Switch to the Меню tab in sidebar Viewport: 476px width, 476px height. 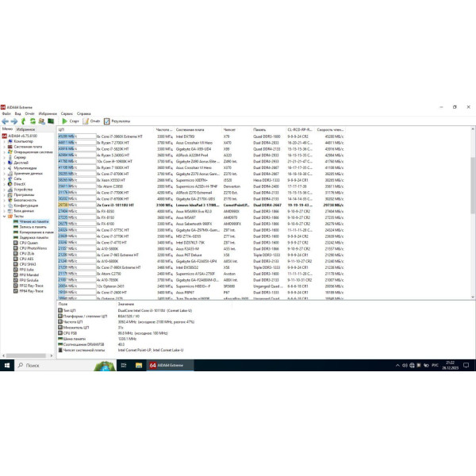[x=7, y=129]
